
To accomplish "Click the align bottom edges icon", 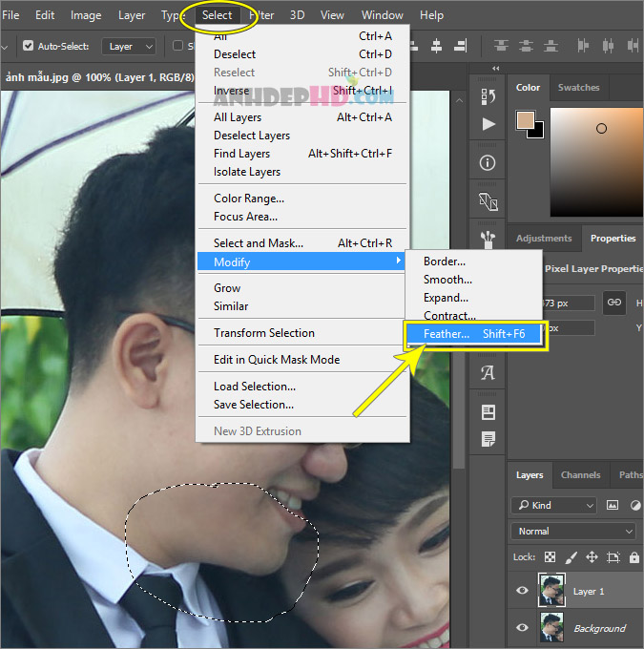I will point(551,45).
